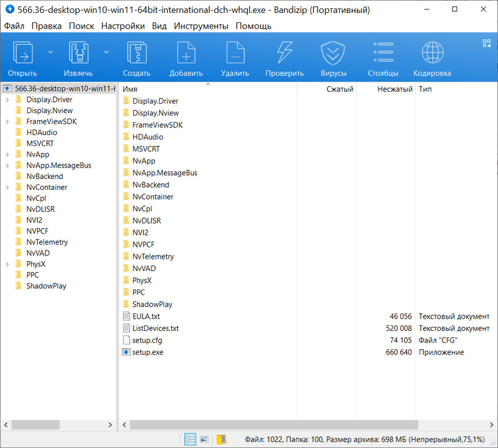Select the Display.Driver folder icon in file list
Image resolution: width=498 pixels, height=448 pixels.
(126, 101)
